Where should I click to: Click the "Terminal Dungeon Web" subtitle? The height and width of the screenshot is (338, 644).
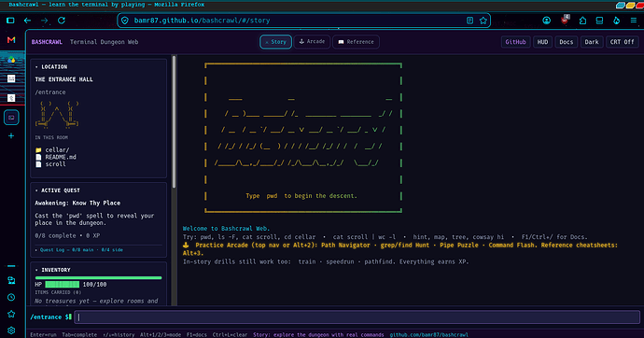click(104, 42)
